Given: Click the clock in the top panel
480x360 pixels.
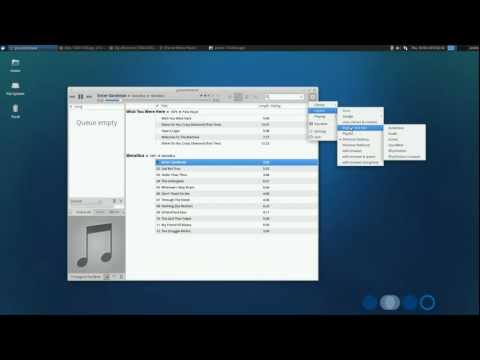Looking at the screenshot, I should click(x=428, y=48).
